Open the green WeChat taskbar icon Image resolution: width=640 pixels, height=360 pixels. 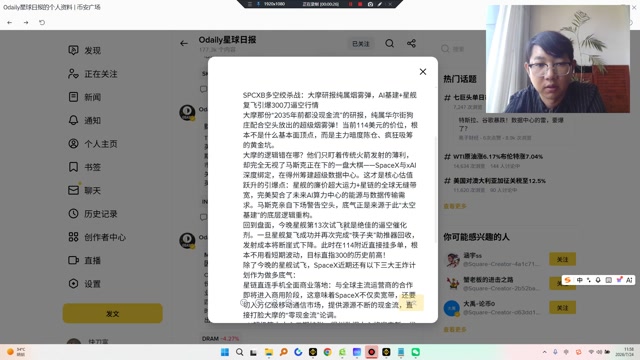416,352
